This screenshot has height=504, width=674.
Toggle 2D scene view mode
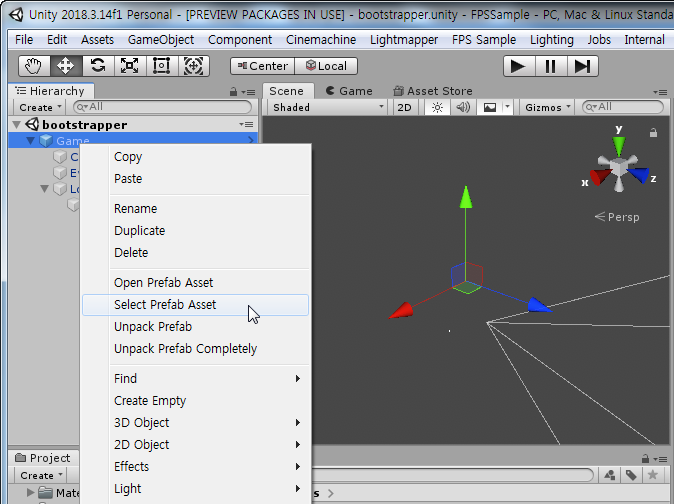pyautogui.click(x=404, y=107)
